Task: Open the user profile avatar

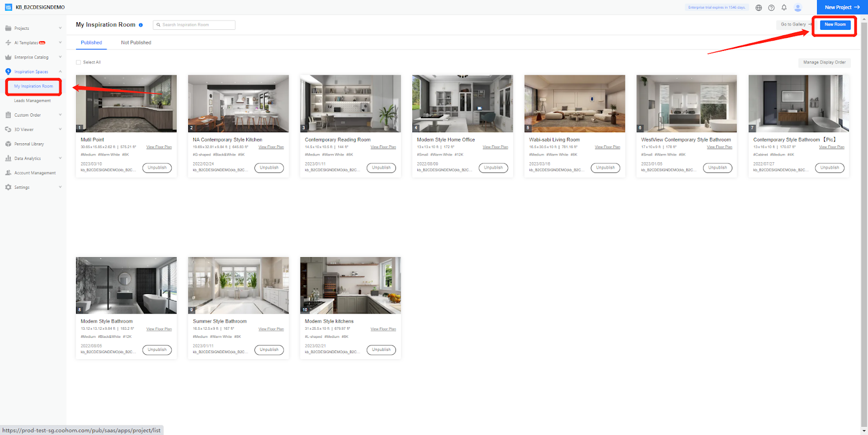Action: point(798,8)
